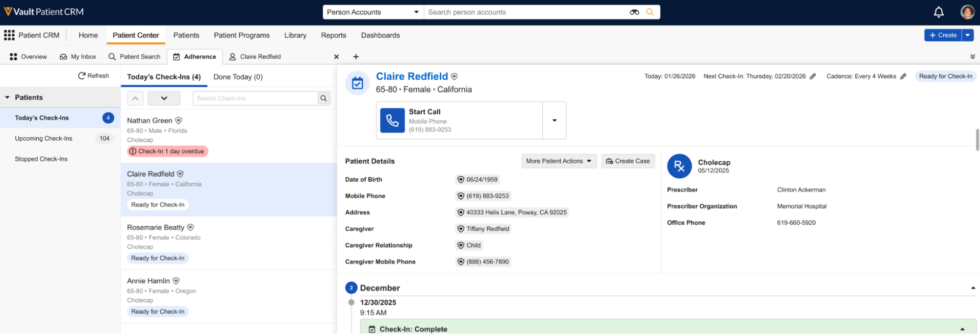This screenshot has width=980, height=334.
Task: Close the Claire Redfield tab
Action: click(336, 57)
